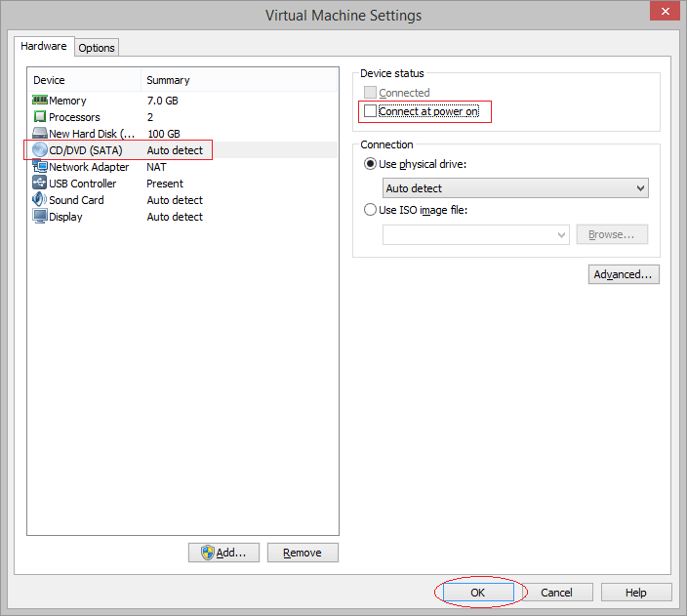Click the NAT network summary

[x=156, y=167]
